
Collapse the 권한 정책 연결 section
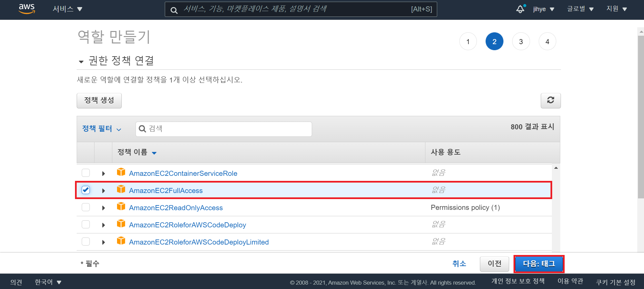[81, 62]
